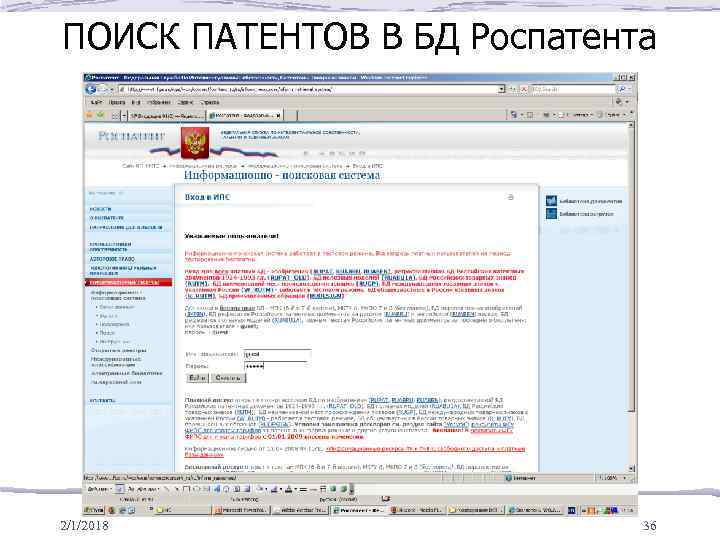
Task: Open the Справка menu in browser
Action: pyautogui.click(x=210, y=102)
